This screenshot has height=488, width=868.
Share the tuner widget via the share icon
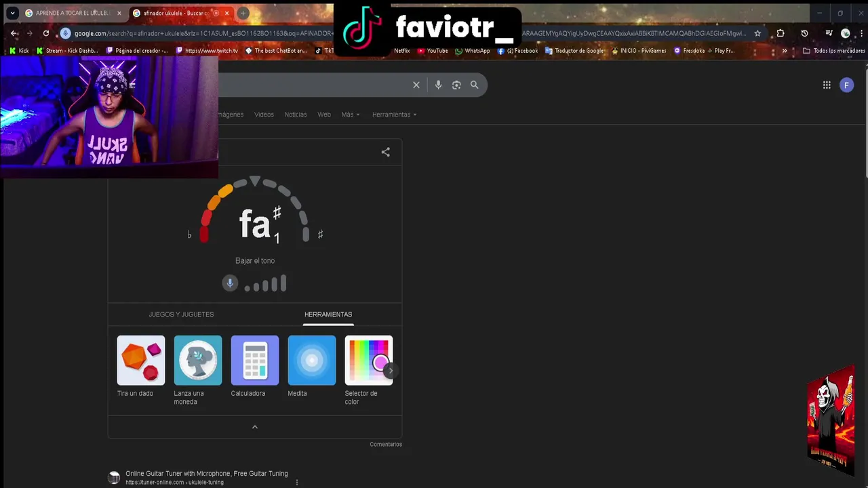tap(385, 152)
